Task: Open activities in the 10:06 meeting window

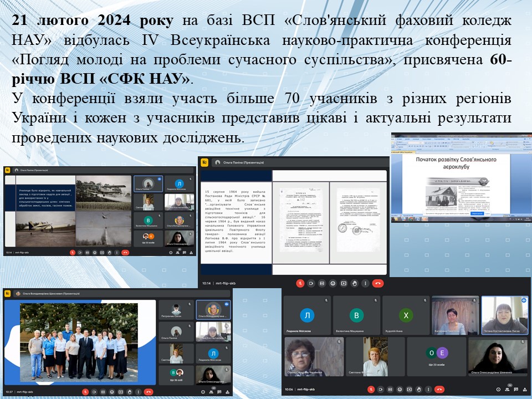Action: pyautogui.click(x=525, y=390)
